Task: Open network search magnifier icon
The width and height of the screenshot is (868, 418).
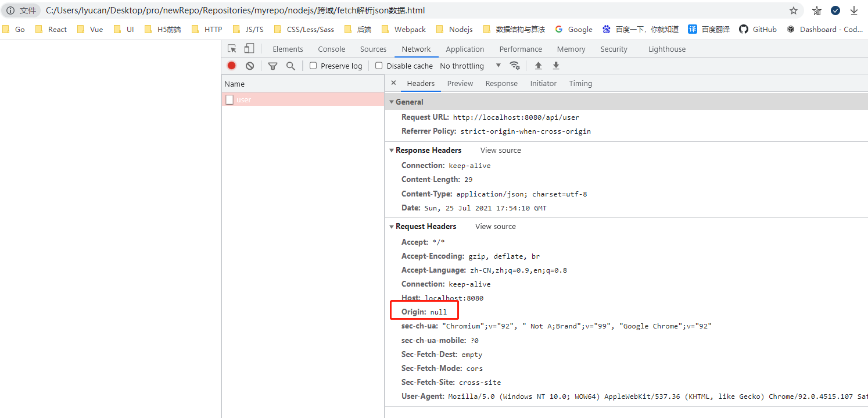Action: tap(290, 66)
